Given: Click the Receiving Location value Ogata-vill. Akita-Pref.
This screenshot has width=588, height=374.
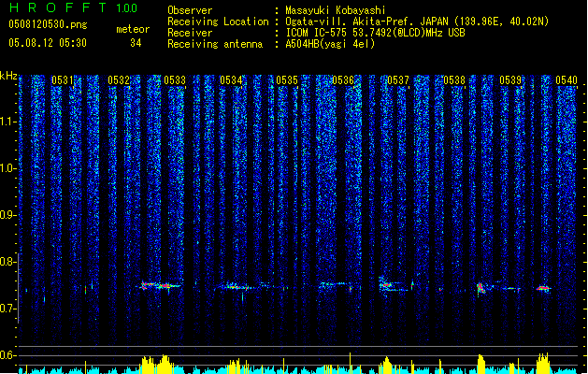Looking at the screenshot, I should [351, 22].
